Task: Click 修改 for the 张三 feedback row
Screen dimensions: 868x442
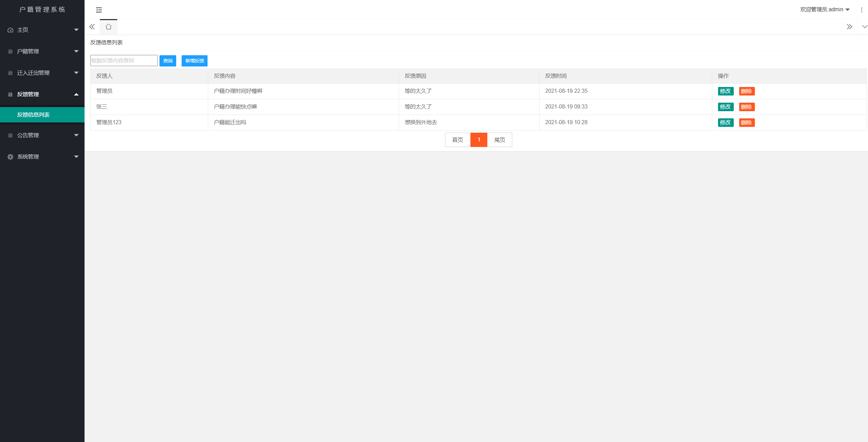Action: point(725,107)
